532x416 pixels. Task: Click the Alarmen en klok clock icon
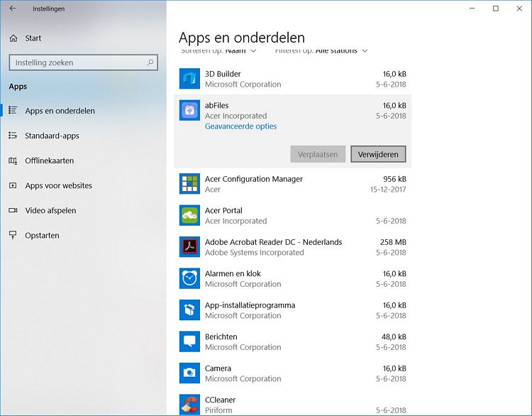coord(189,278)
